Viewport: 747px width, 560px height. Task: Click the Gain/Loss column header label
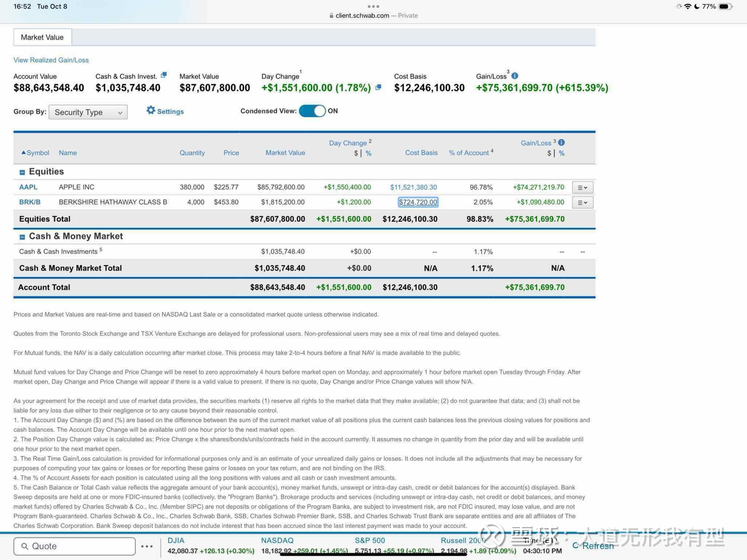(x=536, y=143)
